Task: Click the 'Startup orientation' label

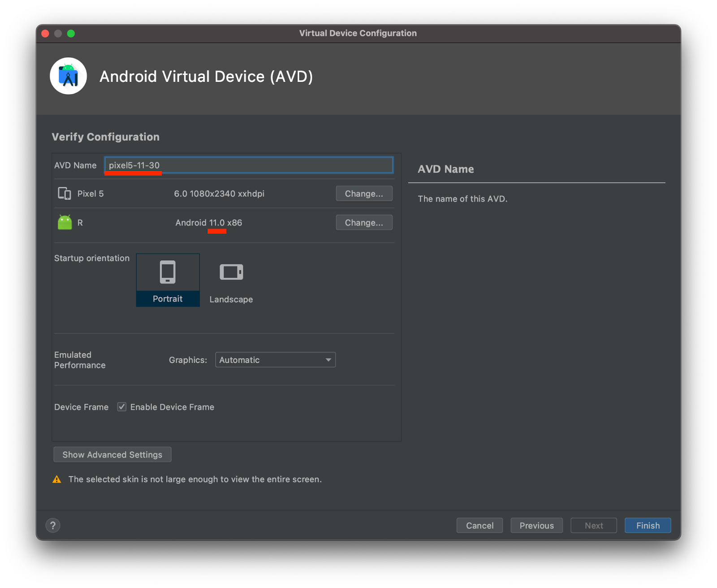Action: click(x=92, y=258)
